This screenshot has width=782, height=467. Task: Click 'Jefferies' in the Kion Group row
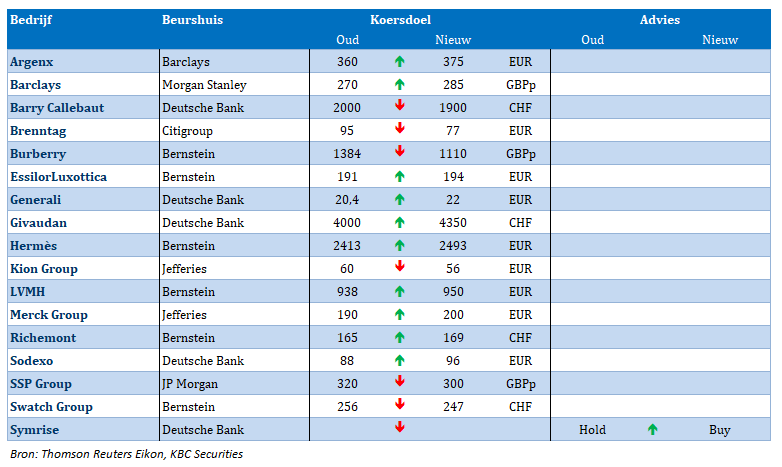184,268
